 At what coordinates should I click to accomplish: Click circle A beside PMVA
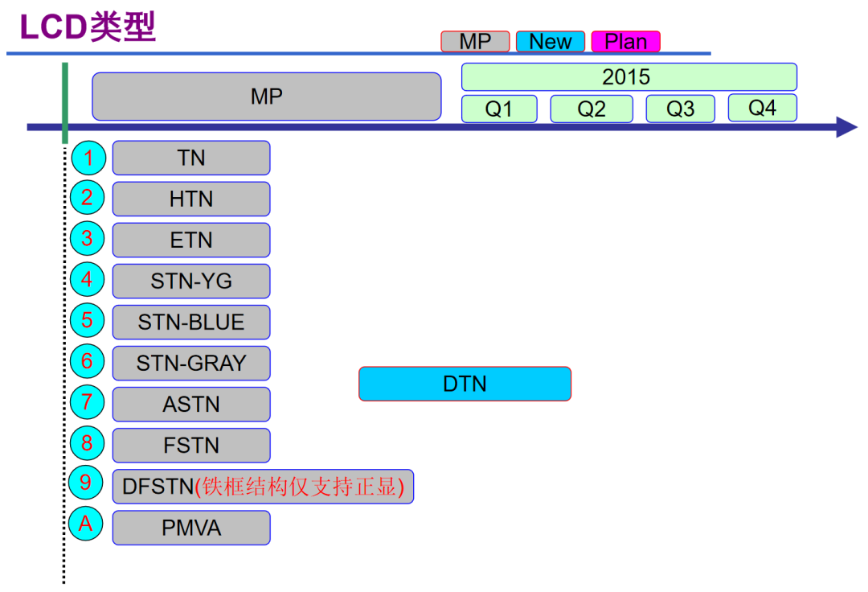pos(86,524)
